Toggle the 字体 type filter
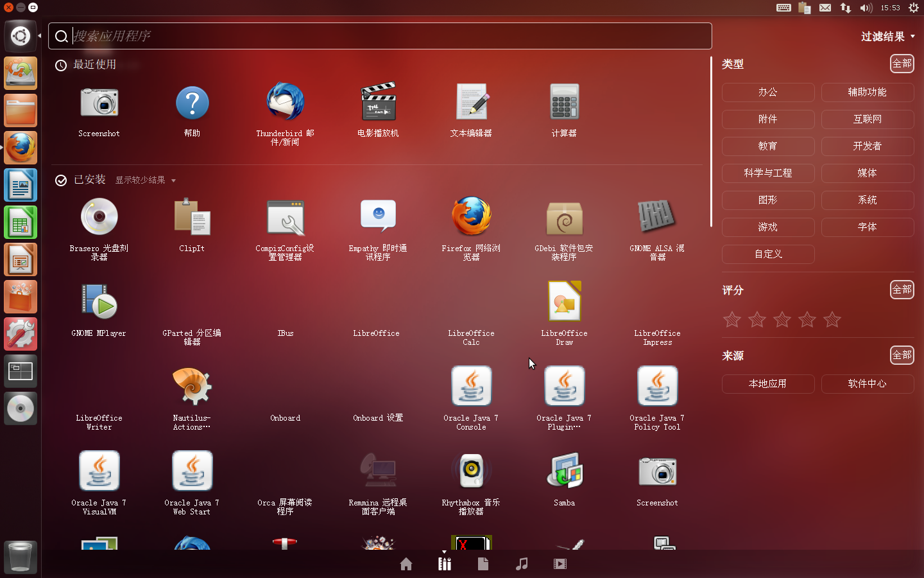This screenshot has height=578, width=924. (868, 227)
